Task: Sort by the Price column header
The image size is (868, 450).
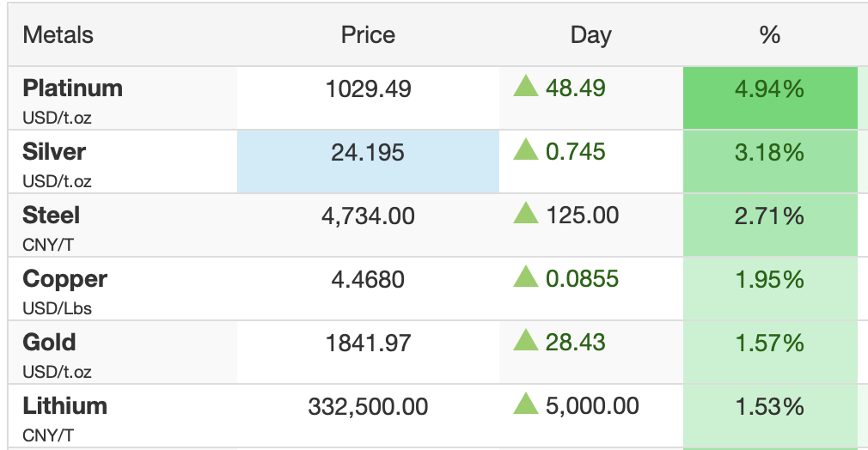Action: coord(368,35)
